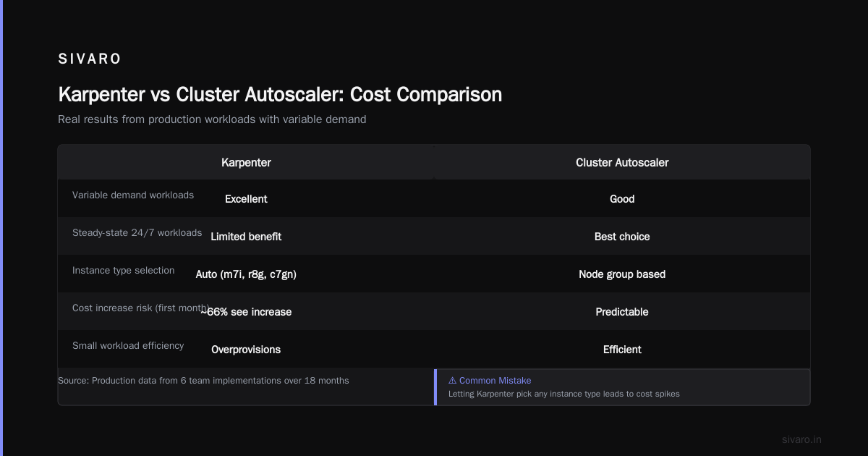
Task: Click the 'Overprovisions' cell
Action: pyautogui.click(x=246, y=350)
